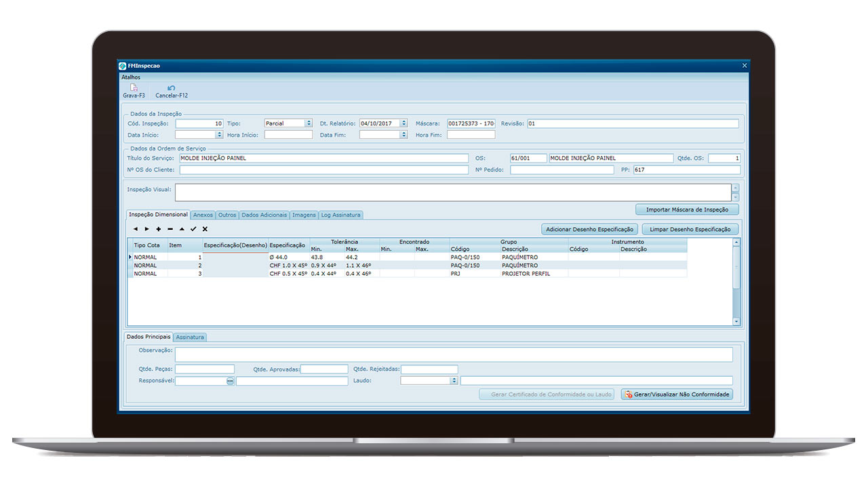Go to previous record arrow in grid toolbar
Image resolution: width=868 pixels, height=488 pixels.
(135, 229)
